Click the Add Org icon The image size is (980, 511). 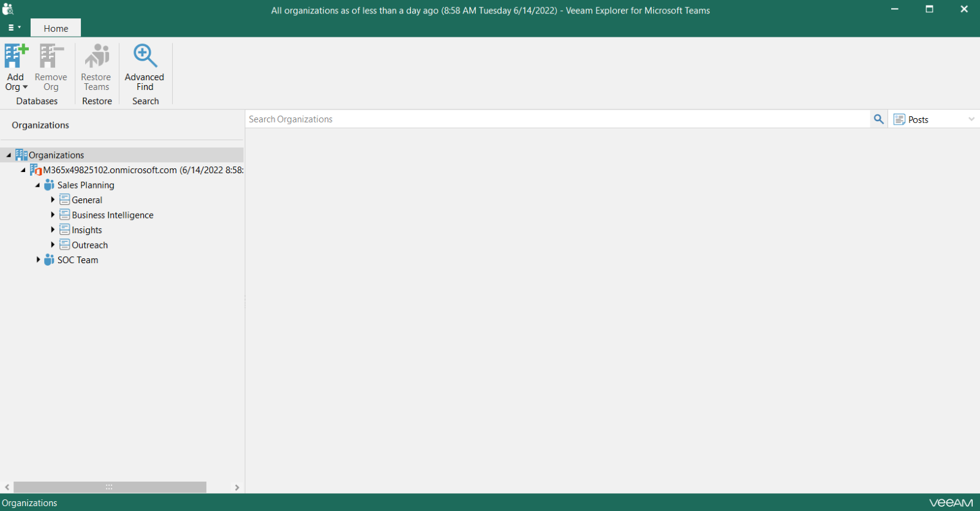point(16,56)
